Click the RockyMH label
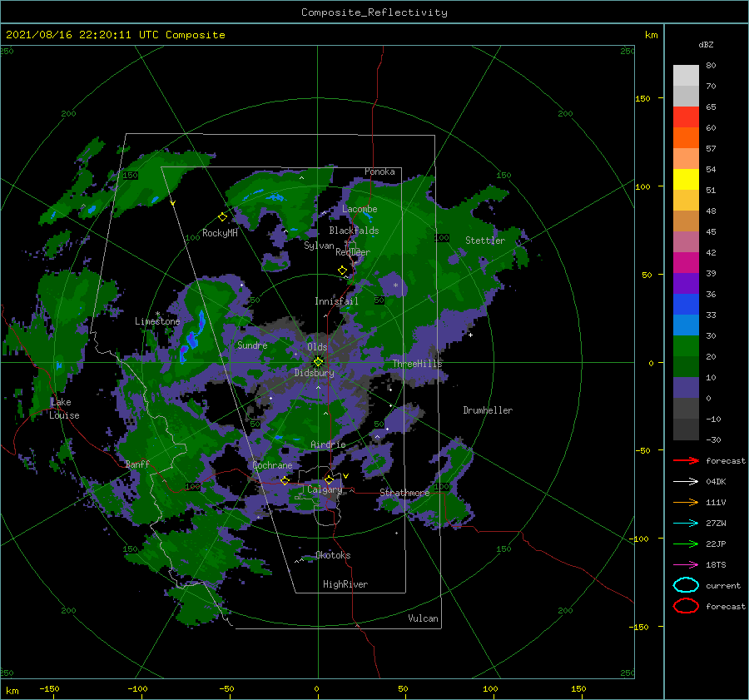The width and height of the screenshot is (749, 700). [x=220, y=233]
